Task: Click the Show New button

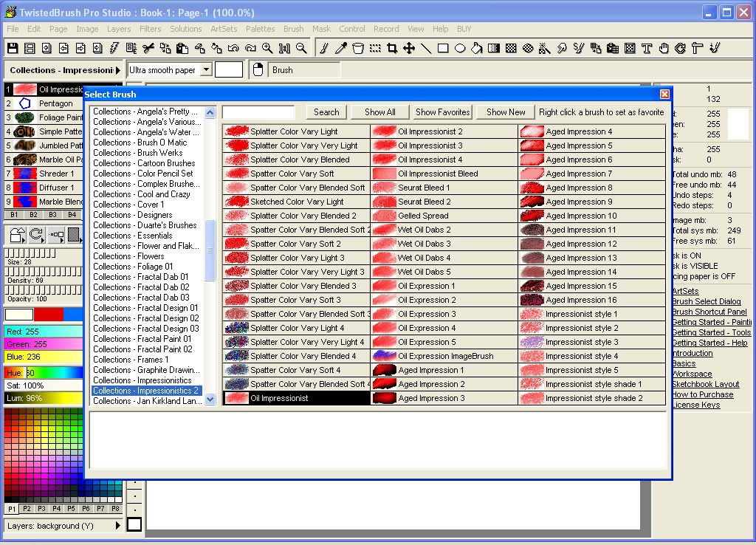Action: tap(505, 112)
